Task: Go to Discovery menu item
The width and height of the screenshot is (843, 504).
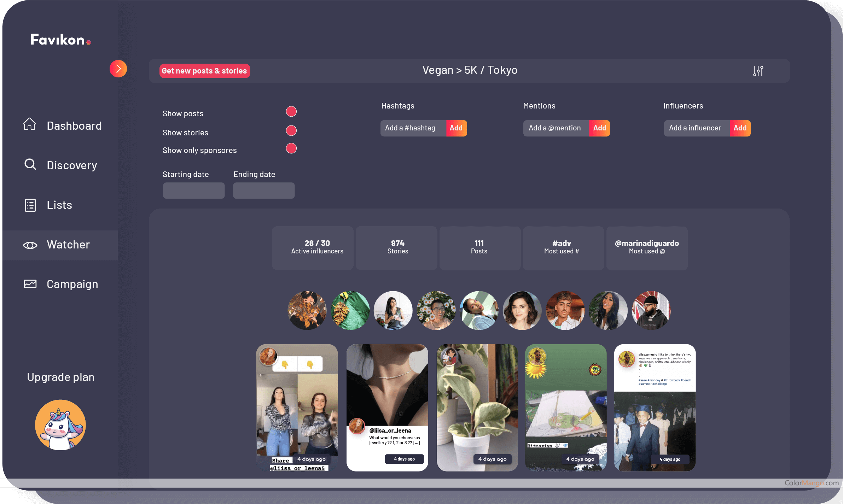Action: coord(72,165)
